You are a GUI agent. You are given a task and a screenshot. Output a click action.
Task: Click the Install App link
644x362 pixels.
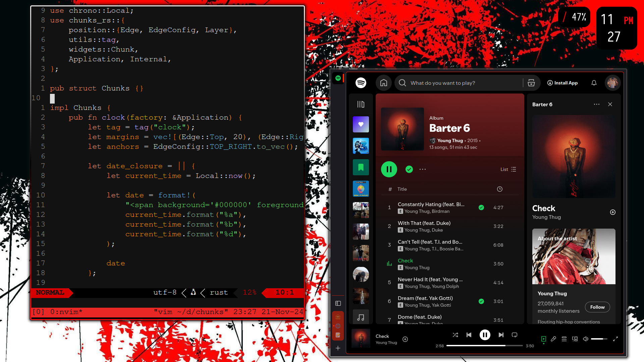tap(562, 83)
